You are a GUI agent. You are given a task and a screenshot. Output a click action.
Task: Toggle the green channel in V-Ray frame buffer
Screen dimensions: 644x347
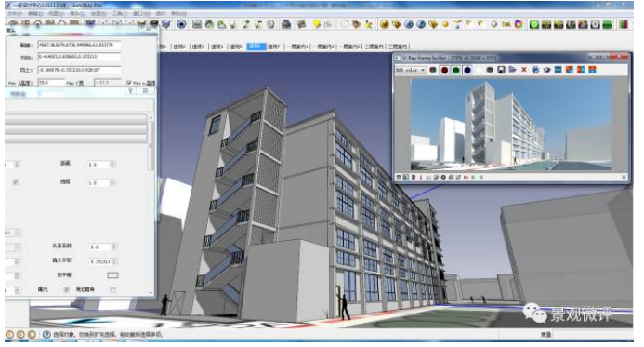pyautogui.click(x=456, y=70)
